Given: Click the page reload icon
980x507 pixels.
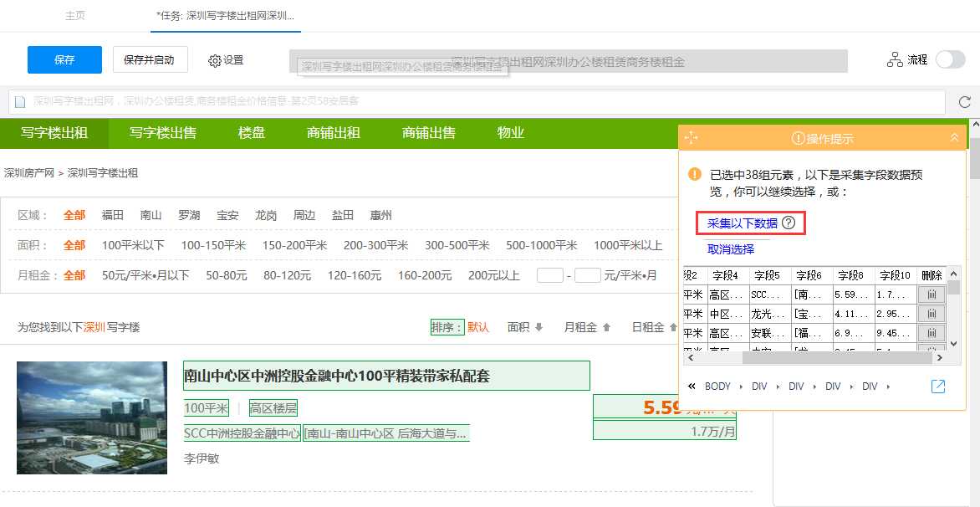Looking at the screenshot, I should point(964,102).
